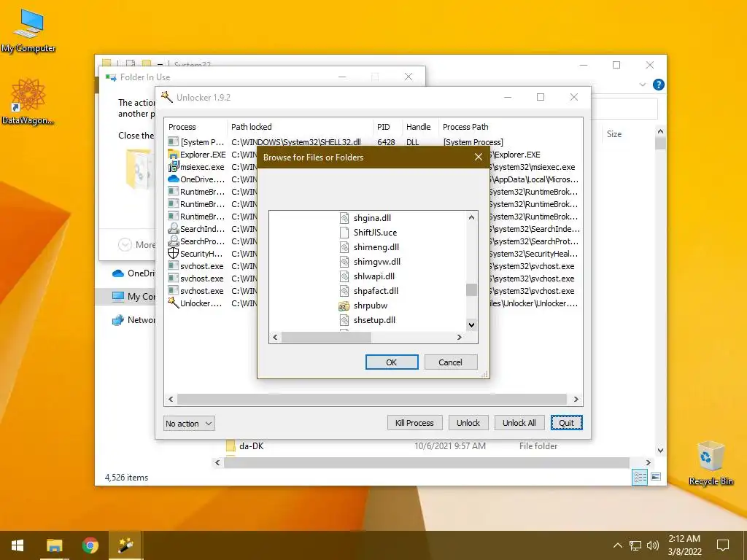Select SearchPro... process row
This screenshot has height=560, width=747.
[x=373, y=241]
